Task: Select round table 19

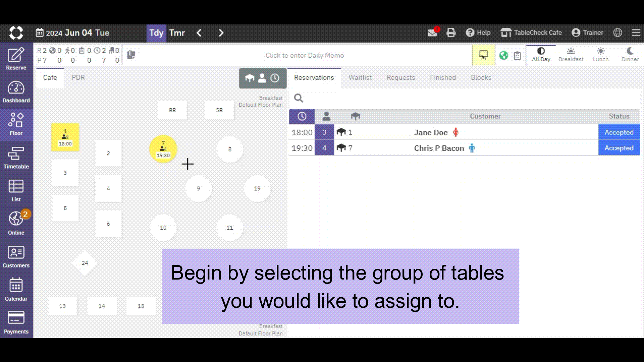Action: pyautogui.click(x=257, y=189)
